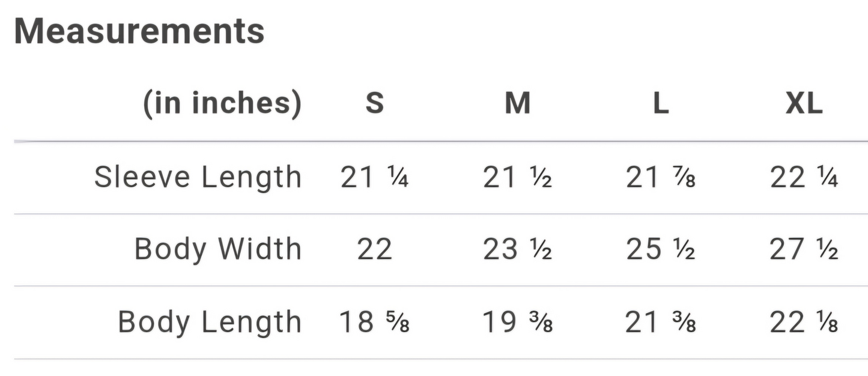Viewport: 868px width, 376px height.
Task: Click the Measurements heading
Action: [139, 31]
